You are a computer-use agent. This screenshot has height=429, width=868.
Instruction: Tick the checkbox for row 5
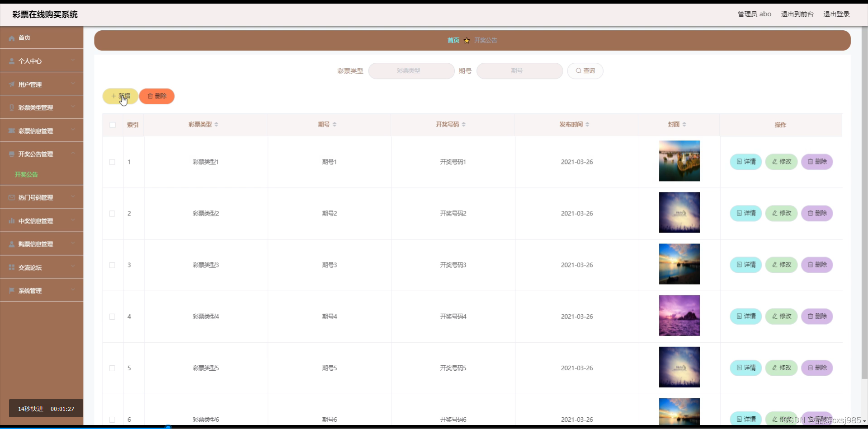pos(112,368)
